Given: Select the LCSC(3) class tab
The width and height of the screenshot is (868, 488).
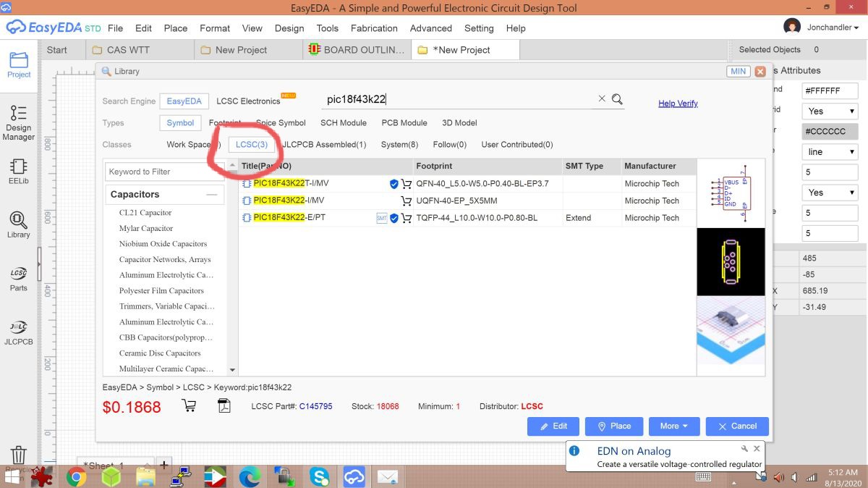Looking at the screenshot, I should (x=252, y=145).
